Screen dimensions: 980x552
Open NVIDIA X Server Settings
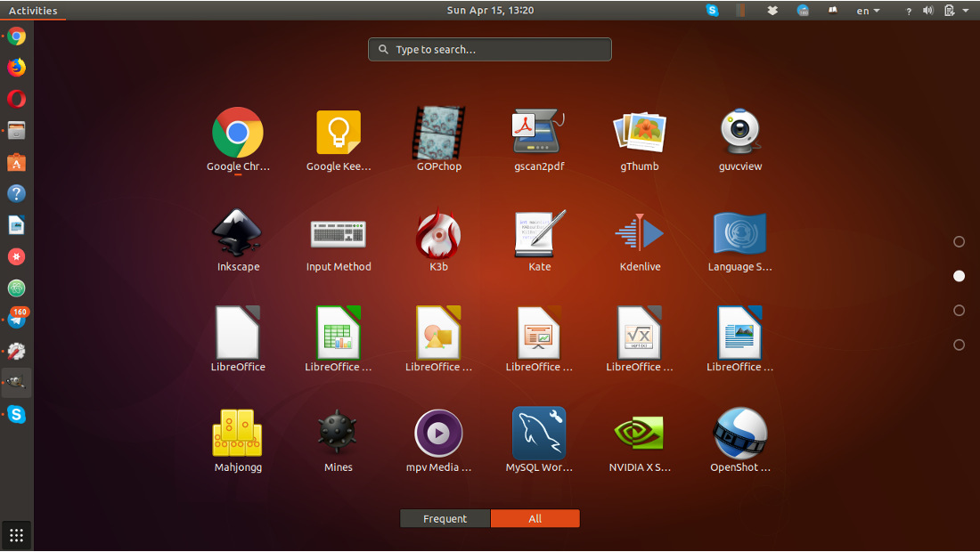[640, 433]
